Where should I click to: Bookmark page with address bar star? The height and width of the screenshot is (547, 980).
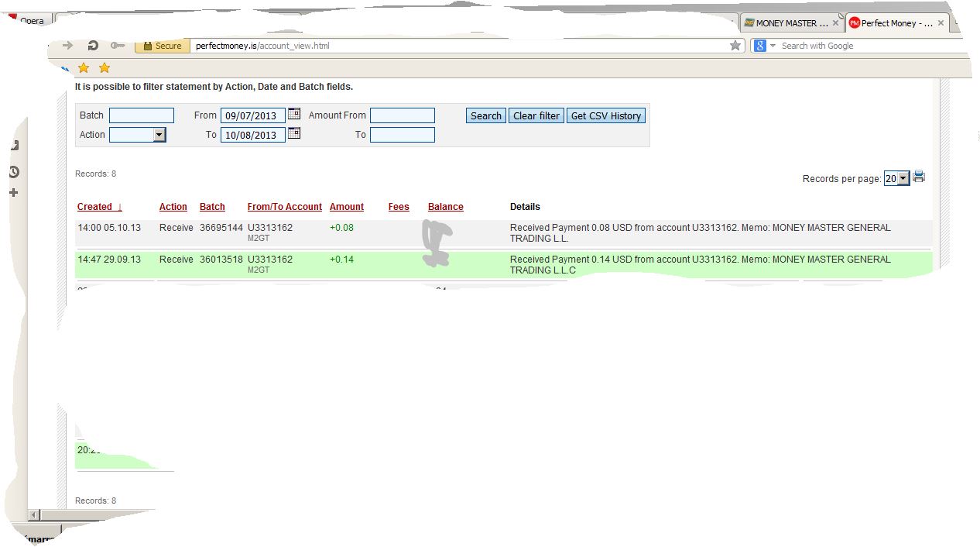tap(735, 46)
